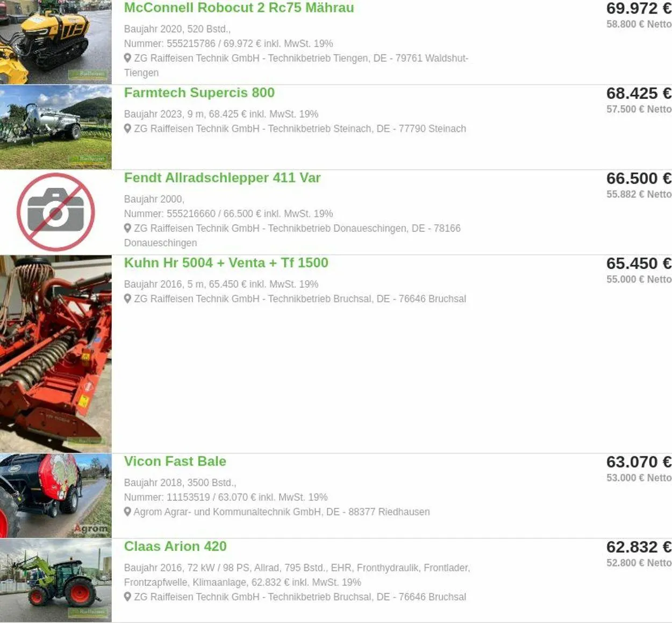Click the location pin beside Steinach dealer

click(127, 128)
